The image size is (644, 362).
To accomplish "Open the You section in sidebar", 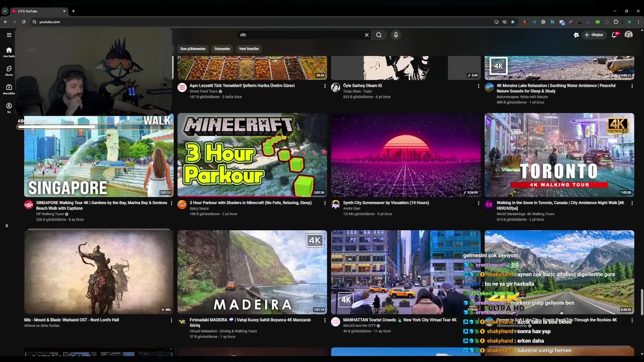I will 9,108.
